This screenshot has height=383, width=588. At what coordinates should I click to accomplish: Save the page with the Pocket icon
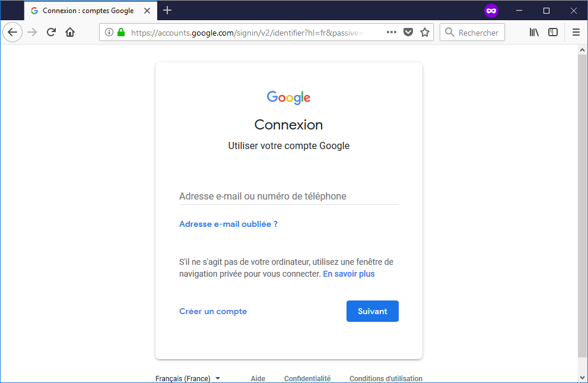pyautogui.click(x=408, y=32)
